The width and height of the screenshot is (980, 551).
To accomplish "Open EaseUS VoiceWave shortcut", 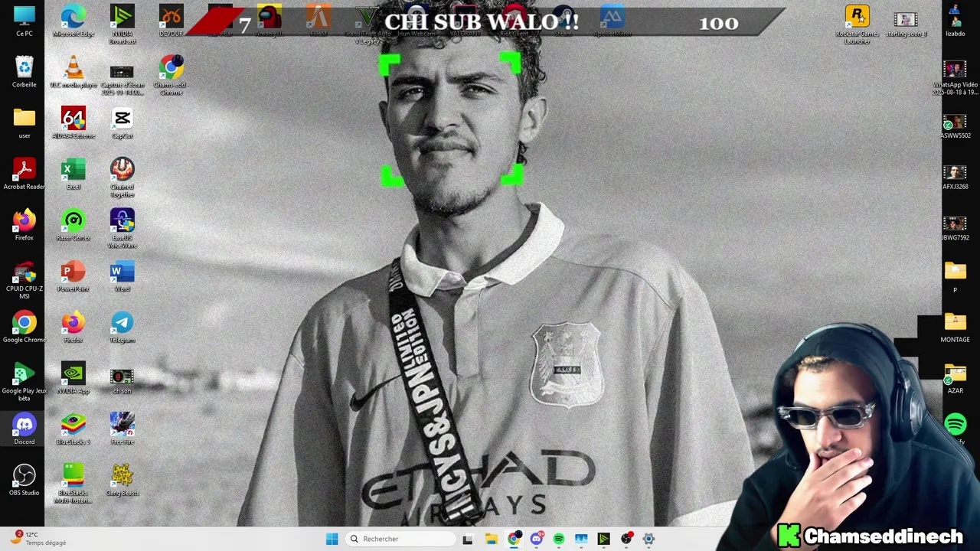I will pos(122,229).
